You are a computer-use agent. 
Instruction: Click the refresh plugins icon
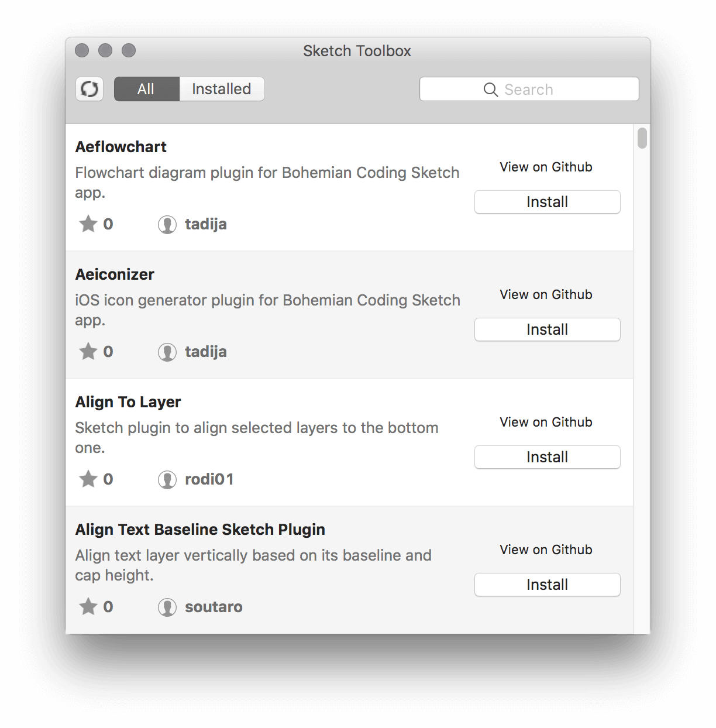point(89,89)
